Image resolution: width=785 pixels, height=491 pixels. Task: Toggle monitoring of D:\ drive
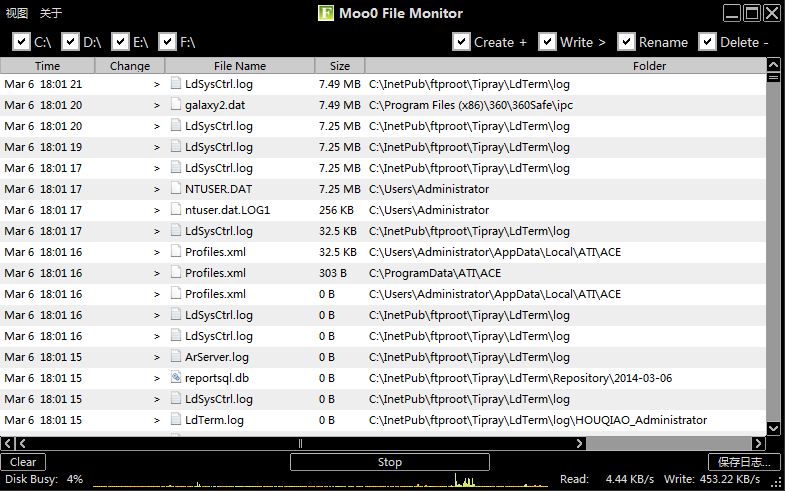(70, 42)
